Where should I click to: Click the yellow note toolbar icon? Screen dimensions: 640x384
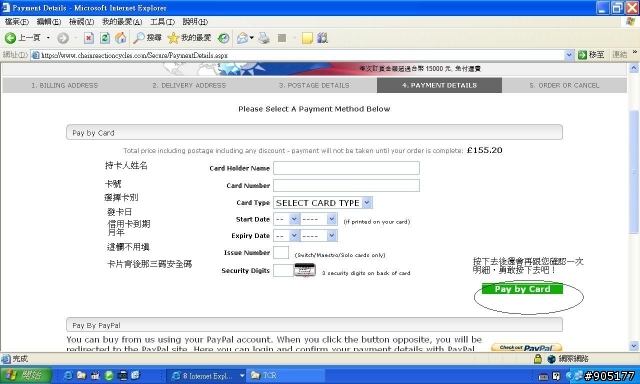pos(307,38)
